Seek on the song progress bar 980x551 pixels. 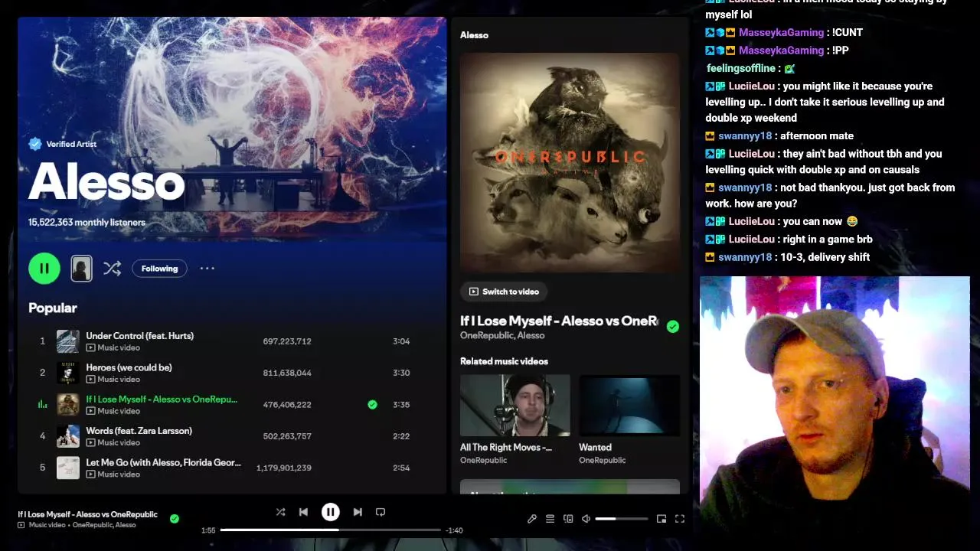pos(331,530)
